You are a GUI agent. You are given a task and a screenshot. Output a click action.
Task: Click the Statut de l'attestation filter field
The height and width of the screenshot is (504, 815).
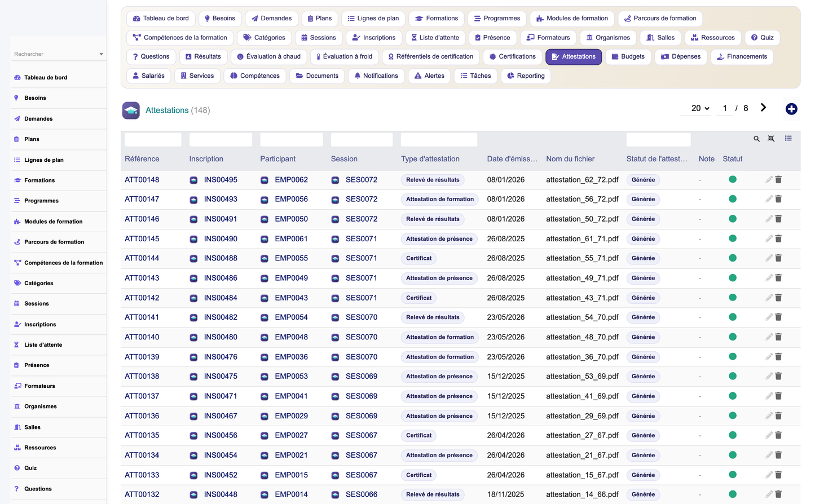coord(658,139)
